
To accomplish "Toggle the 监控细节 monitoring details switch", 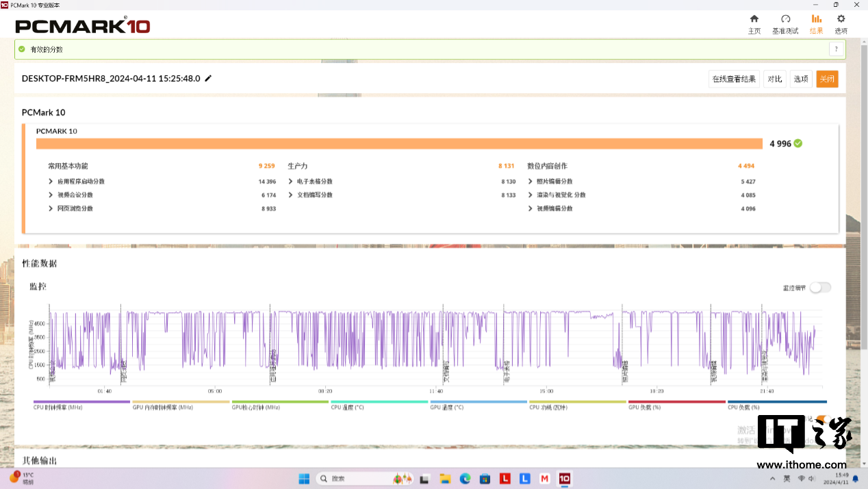I will pos(820,288).
